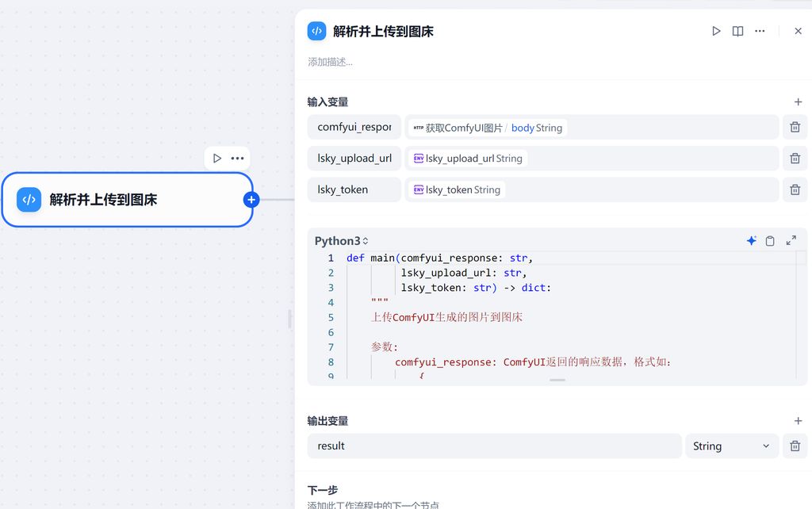Open the panel more options menu
This screenshot has height=509, width=812.
tap(760, 31)
